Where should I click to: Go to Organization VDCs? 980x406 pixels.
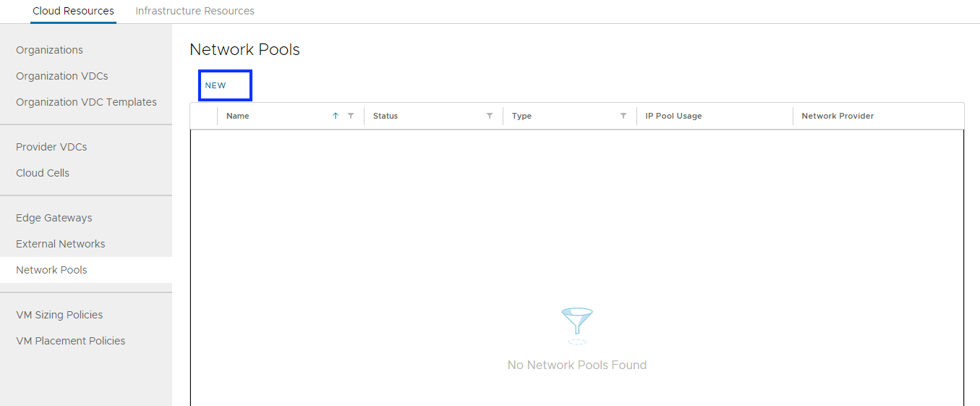click(62, 76)
